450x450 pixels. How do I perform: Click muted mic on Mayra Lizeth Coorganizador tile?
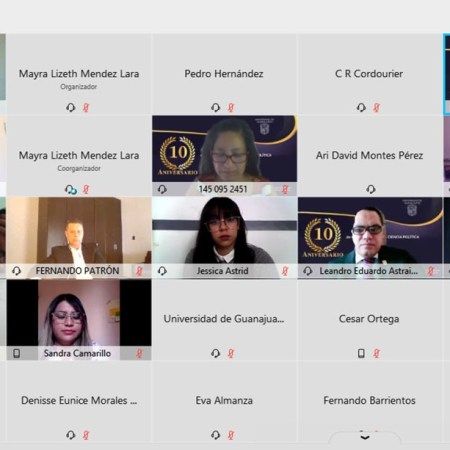tap(86, 189)
